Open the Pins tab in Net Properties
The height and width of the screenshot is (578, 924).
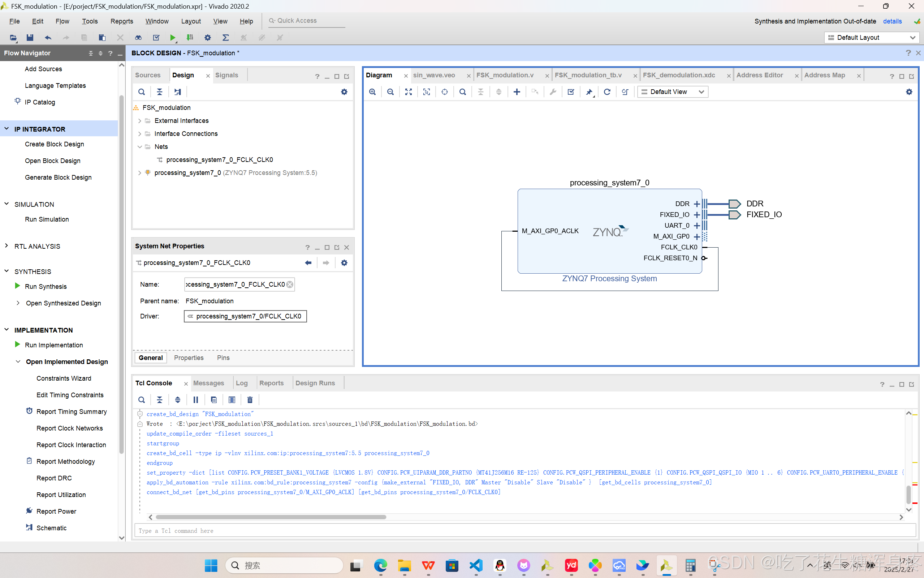tap(223, 358)
